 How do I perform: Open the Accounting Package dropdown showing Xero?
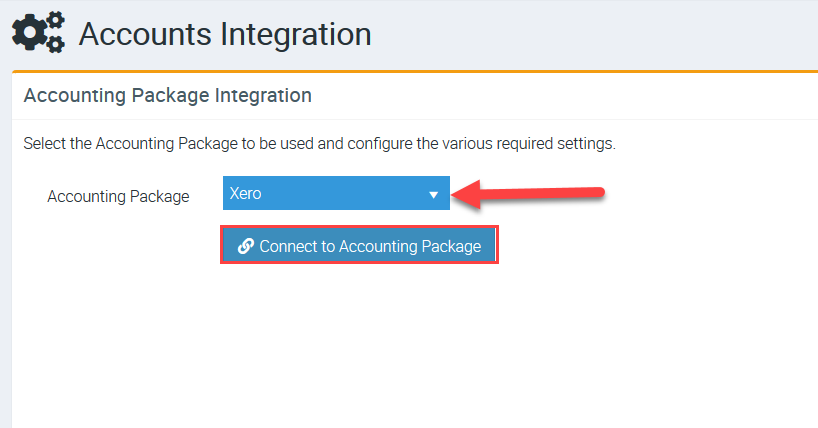(x=336, y=194)
